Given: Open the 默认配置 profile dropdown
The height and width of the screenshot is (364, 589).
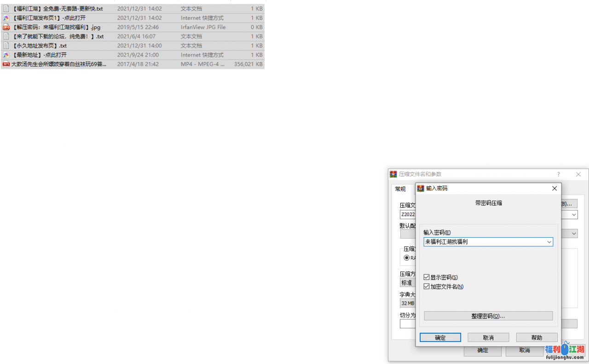Looking at the screenshot, I should tap(573, 233).
